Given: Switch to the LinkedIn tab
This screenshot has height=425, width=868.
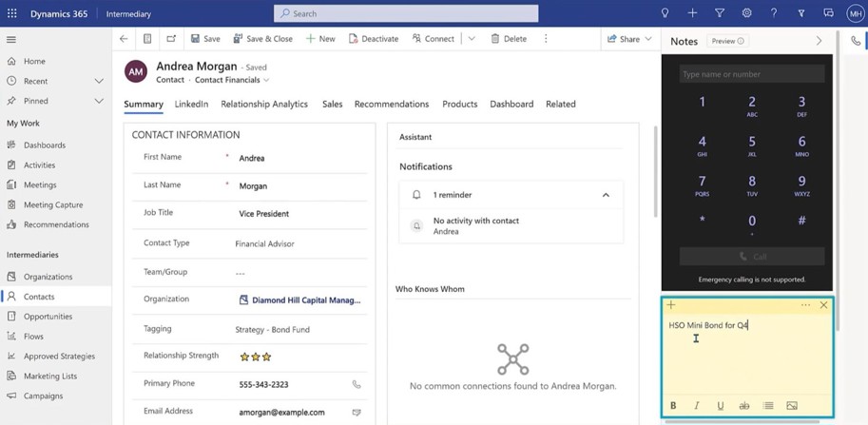Looking at the screenshot, I should 191,104.
